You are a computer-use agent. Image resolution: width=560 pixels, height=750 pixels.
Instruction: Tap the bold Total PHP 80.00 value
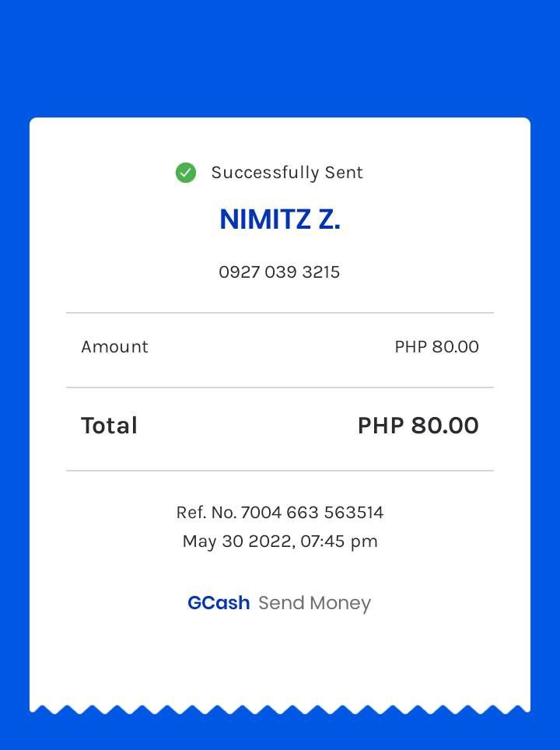tap(418, 426)
